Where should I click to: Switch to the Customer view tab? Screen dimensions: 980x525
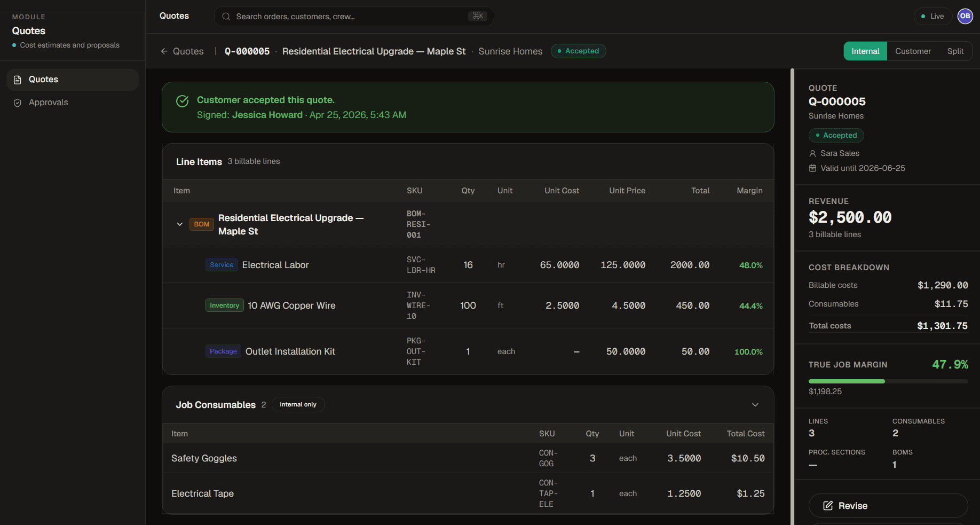(x=913, y=51)
